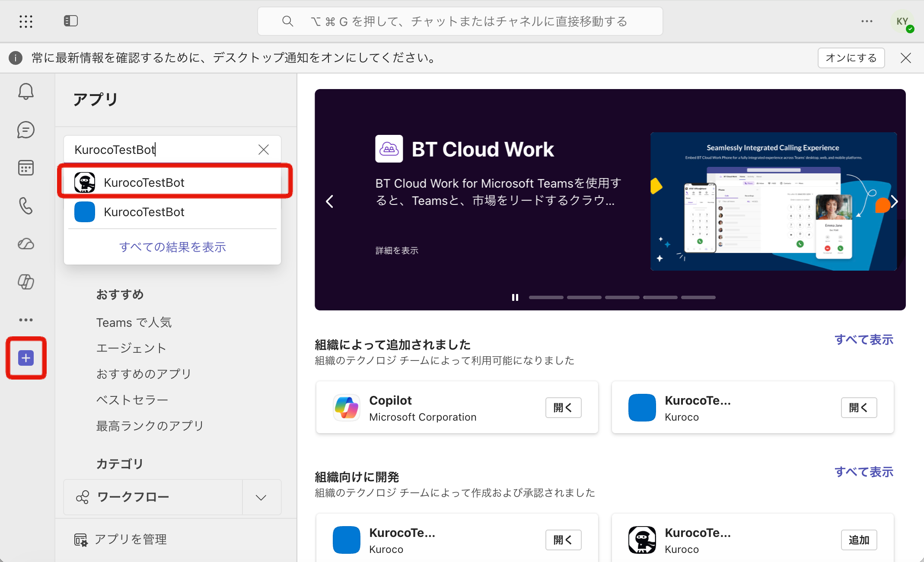Open OneDrive cloud icon in left rail
This screenshot has height=562, width=924.
[26, 244]
